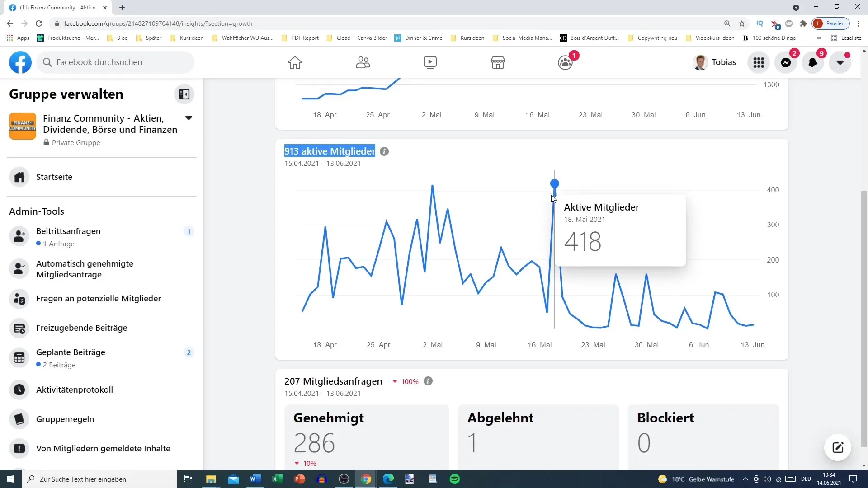Click the Gruppe verwalten home icon

[19, 177]
